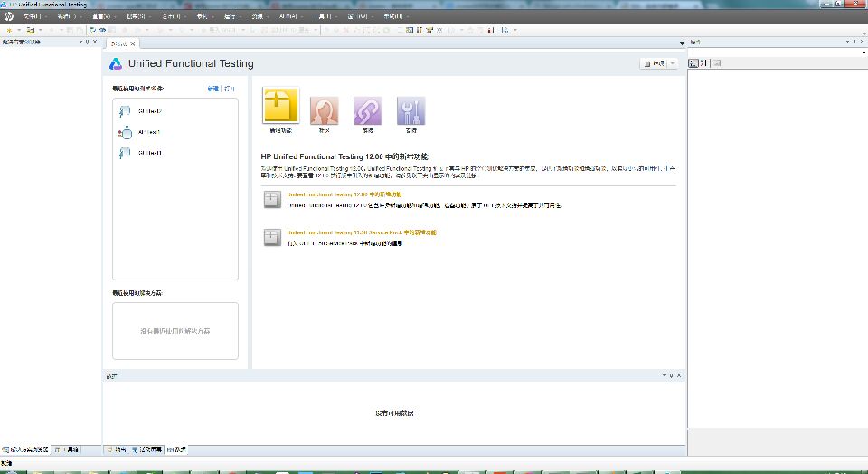Toggle auto-hide pin on left solution panel
The height and width of the screenshot is (474, 868).
tap(90, 42)
